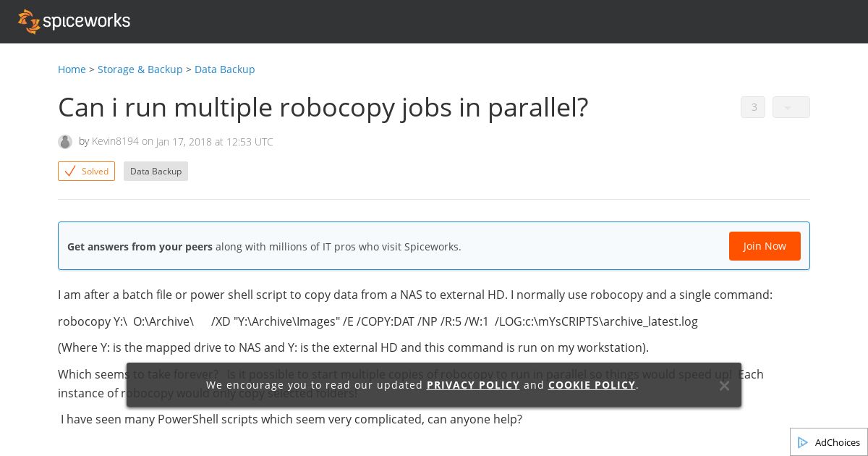Click the AdChoices text label
The height and width of the screenshot is (456, 868).
[838, 442]
